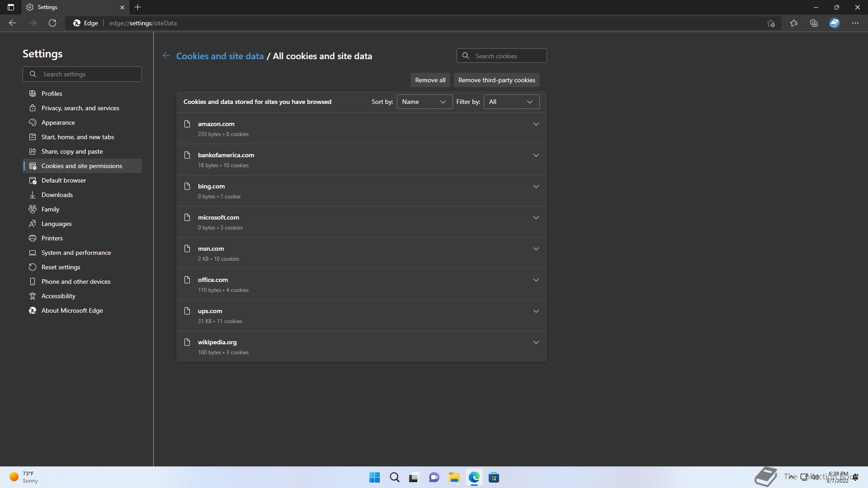Open the tab actions menu icon

11,7
